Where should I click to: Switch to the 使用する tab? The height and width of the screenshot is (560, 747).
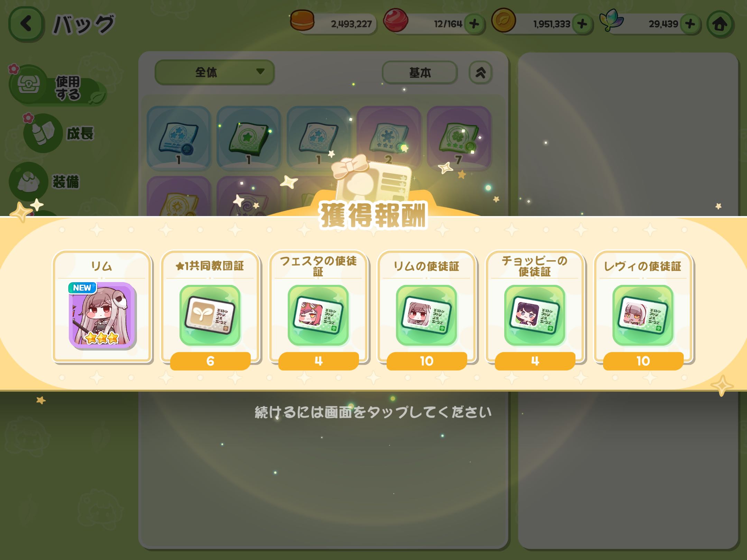[x=57, y=86]
